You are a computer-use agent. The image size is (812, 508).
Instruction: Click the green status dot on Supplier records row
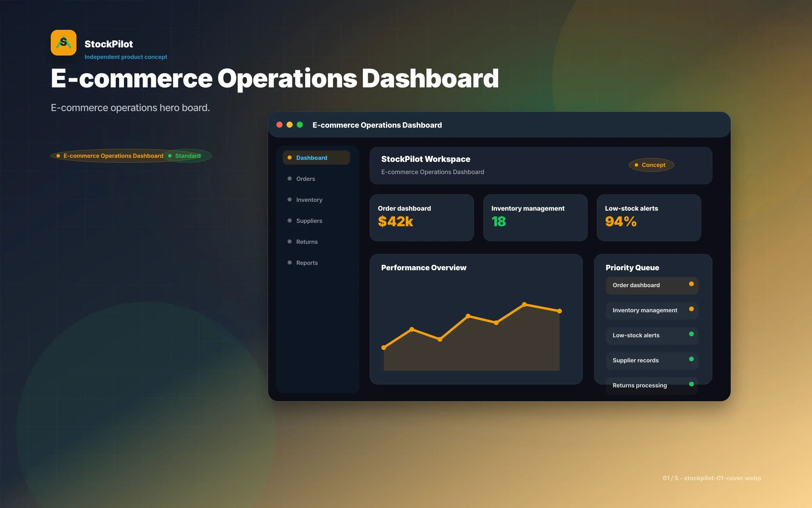691,359
